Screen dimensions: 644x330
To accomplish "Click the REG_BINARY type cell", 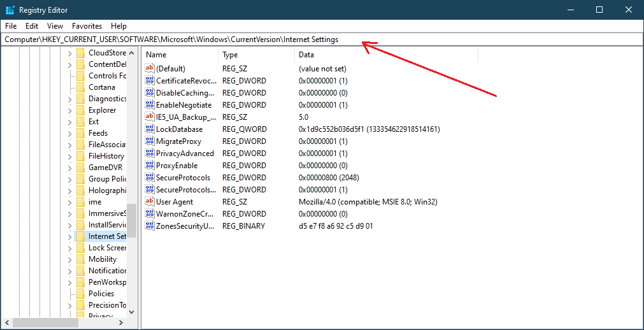I will [x=243, y=226].
